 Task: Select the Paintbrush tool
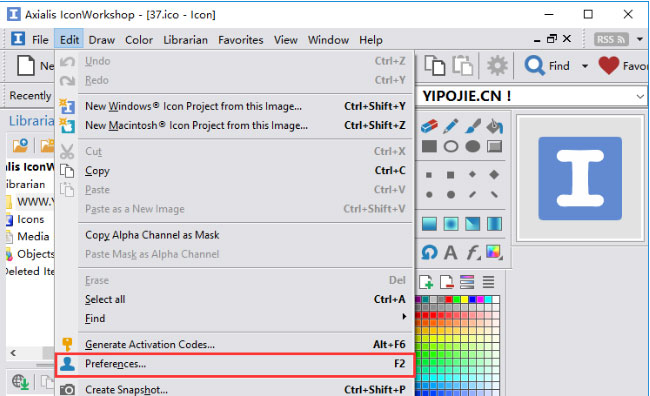point(473,126)
